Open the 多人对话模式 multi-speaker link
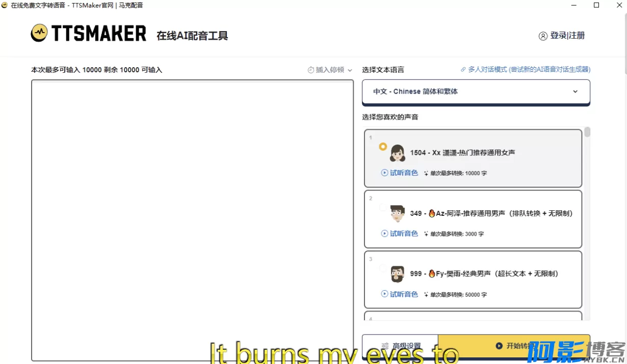627x364 pixels. [x=529, y=70]
